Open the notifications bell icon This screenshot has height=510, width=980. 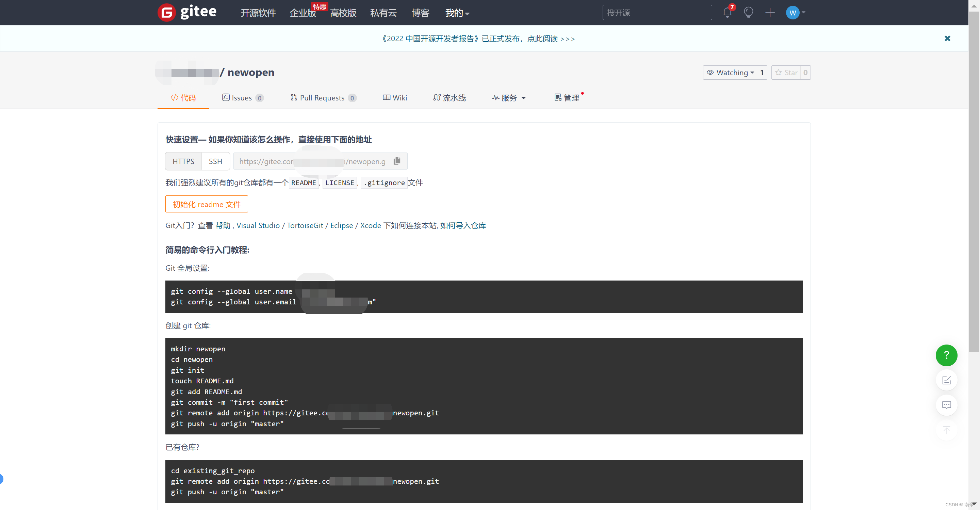click(x=727, y=12)
